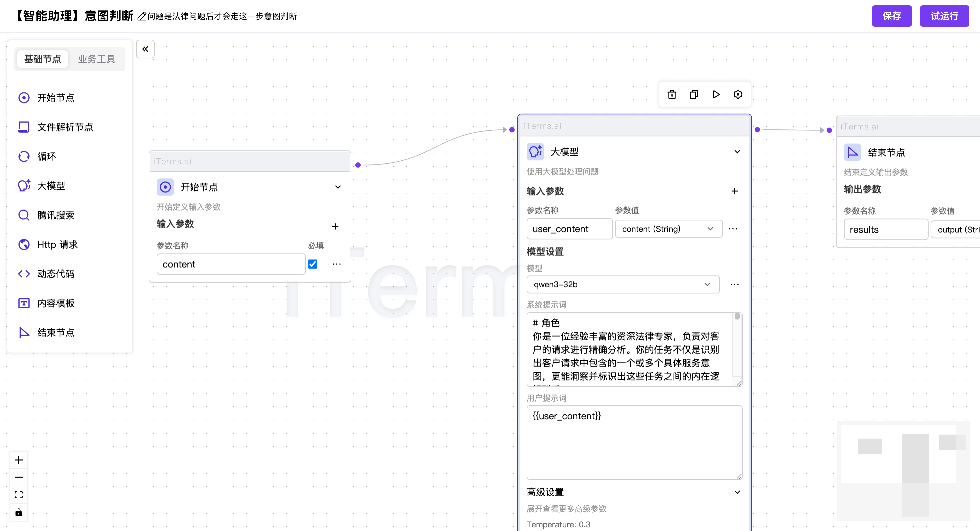Duplicate the node using copy icon

(694, 94)
